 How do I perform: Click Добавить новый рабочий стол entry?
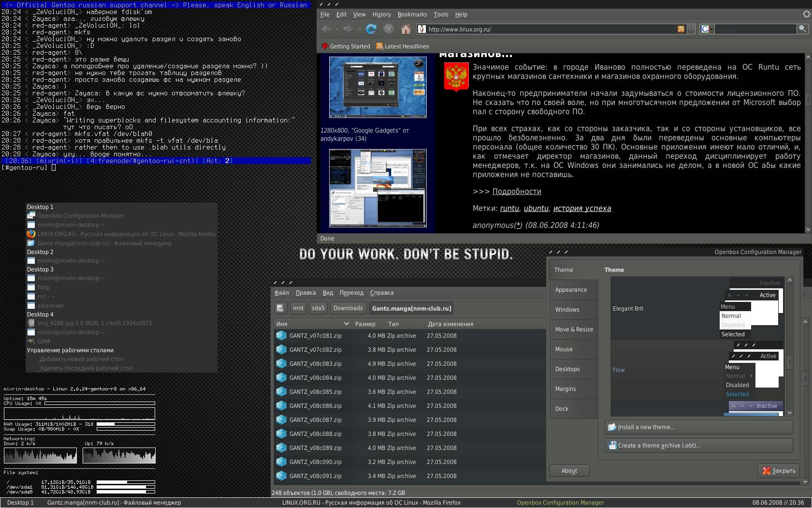click(x=81, y=359)
